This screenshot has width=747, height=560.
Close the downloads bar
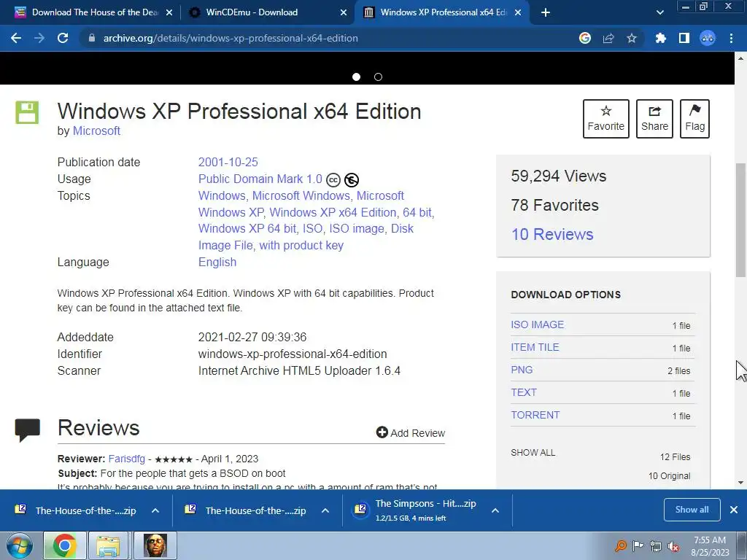point(734,510)
